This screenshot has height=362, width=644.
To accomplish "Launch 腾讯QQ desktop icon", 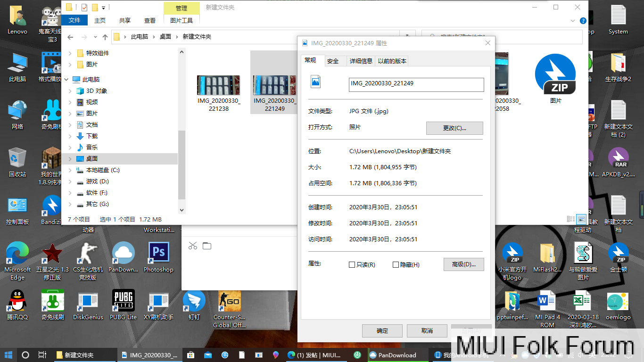I will click(x=17, y=304).
